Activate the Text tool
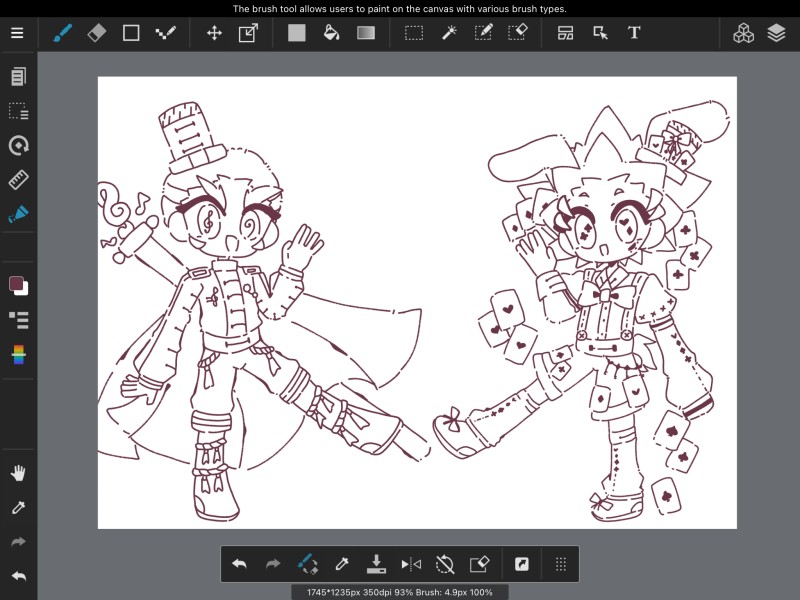Image resolution: width=800 pixels, height=600 pixels. point(634,33)
